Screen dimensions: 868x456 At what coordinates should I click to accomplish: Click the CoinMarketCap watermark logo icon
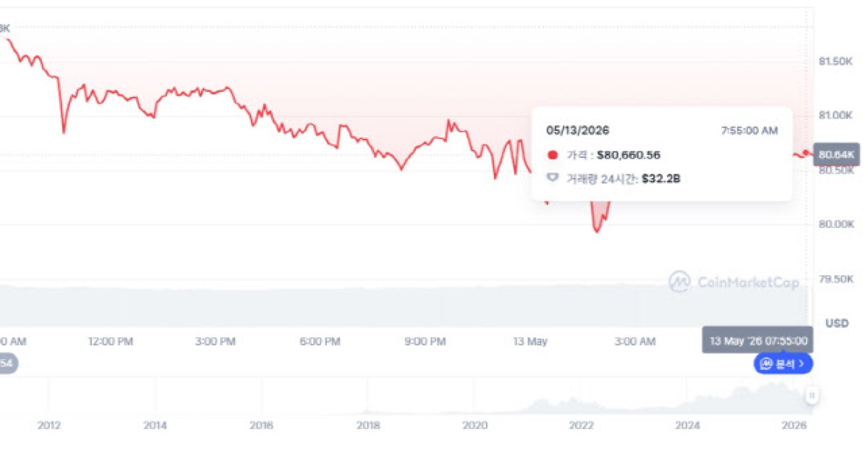tap(679, 282)
